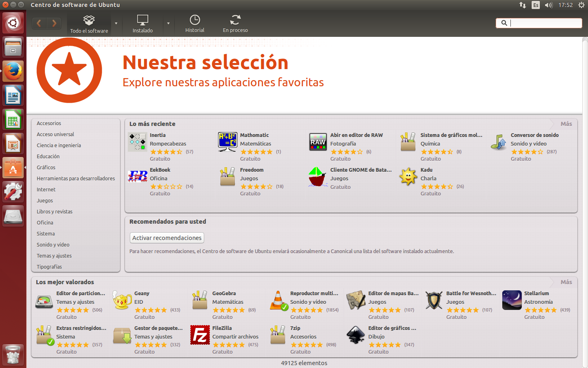This screenshot has width=588, height=368.
Task: Open the keyboard layout Es indicator
Action: click(536, 5)
